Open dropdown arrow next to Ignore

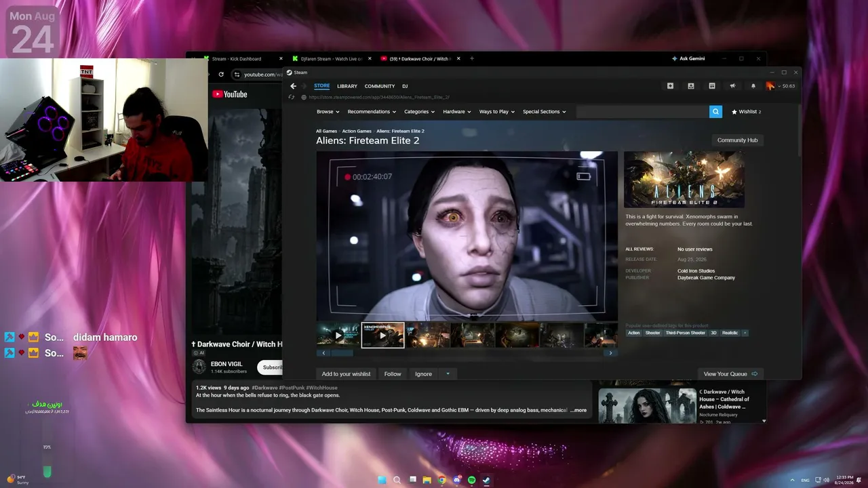(x=448, y=374)
